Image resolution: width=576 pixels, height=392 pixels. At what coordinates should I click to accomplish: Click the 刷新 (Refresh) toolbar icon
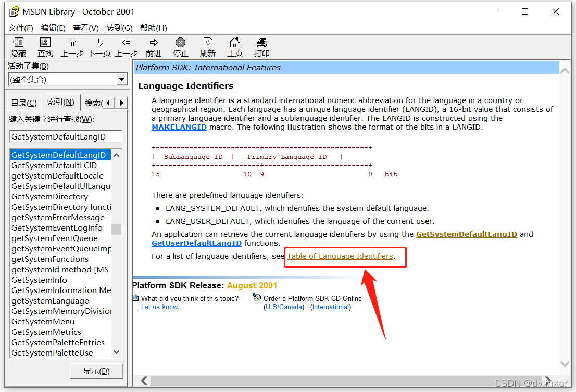[208, 43]
